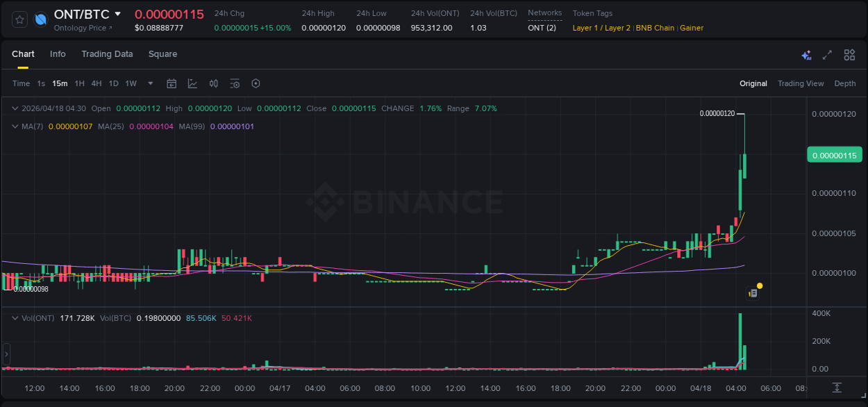This screenshot has height=407, width=868.
Task: Click the MA(99) value 0.00000101
Action: (232, 126)
